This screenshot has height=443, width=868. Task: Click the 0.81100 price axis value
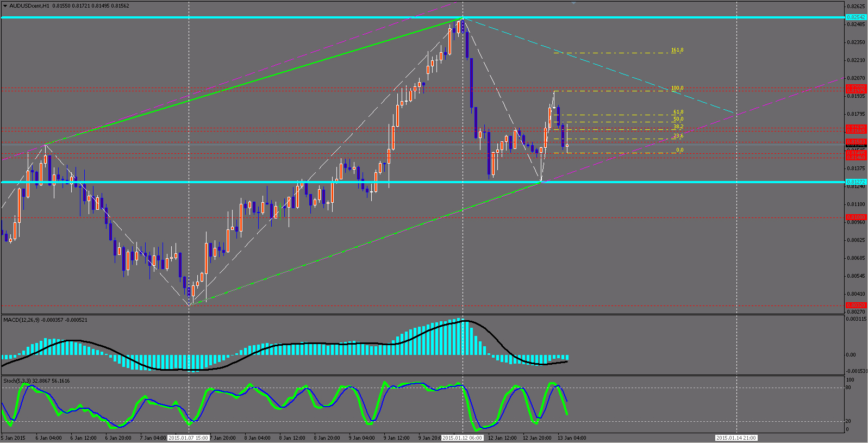(856, 204)
